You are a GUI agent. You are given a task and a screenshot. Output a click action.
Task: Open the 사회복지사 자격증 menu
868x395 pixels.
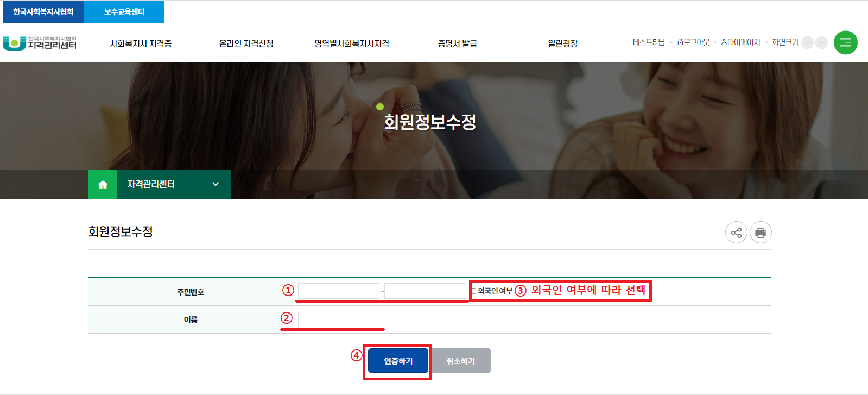pyautogui.click(x=141, y=43)
